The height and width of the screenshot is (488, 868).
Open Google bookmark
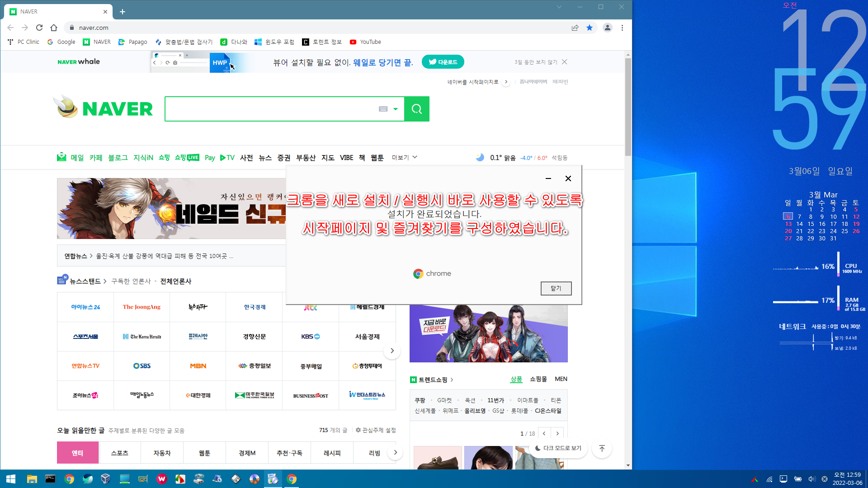tap(61, 42)
